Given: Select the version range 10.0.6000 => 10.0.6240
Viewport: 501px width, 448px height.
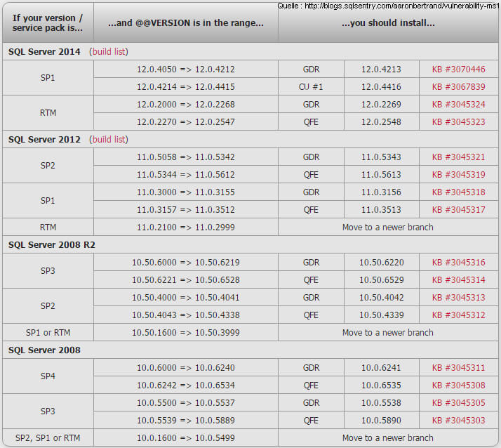Looking at the screenshot, I should [x=186, y=368].
